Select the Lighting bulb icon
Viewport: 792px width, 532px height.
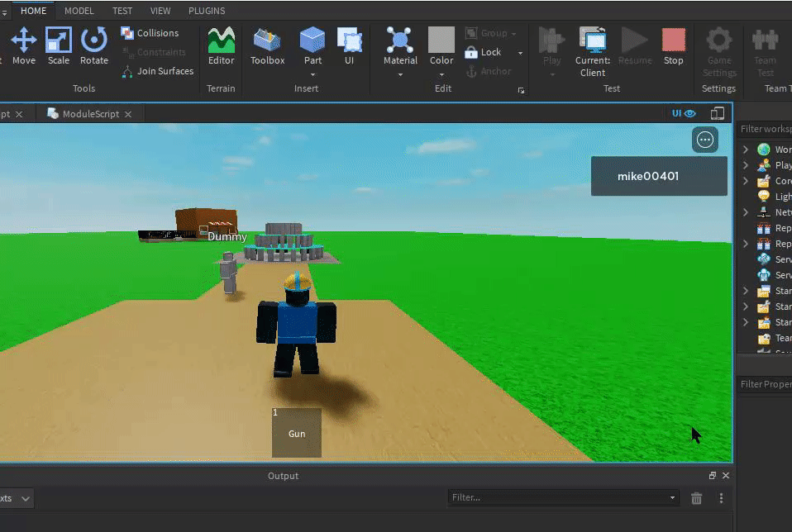pyautogui.click(x=764, y=197)
